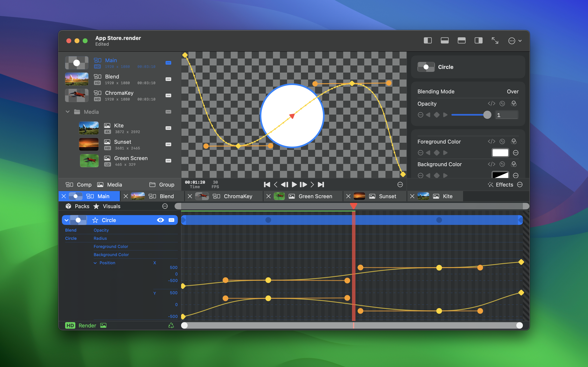Switch to the Sunset tab
Image resolution: width=588 pixels, height=367 pixels.
pyautogui.click(x=387, y=196)
